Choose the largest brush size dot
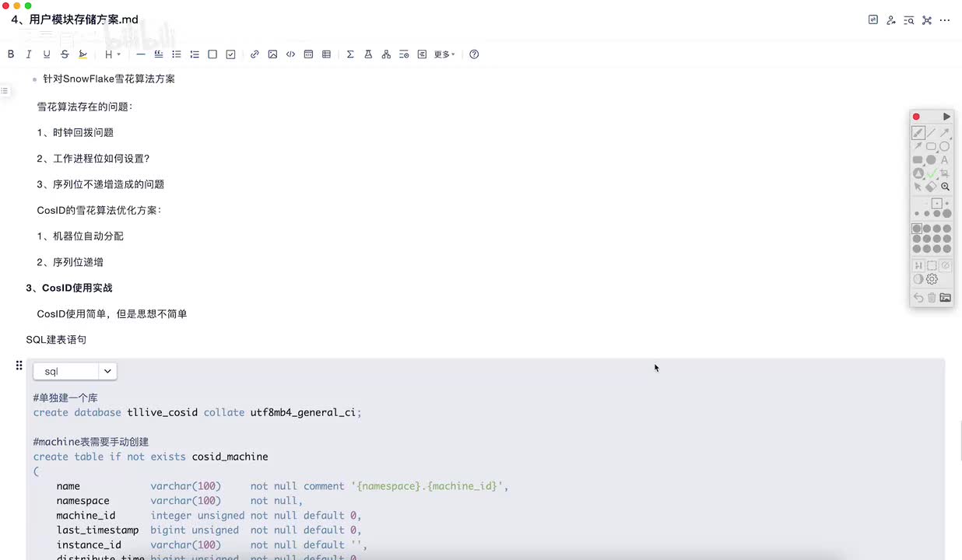 tap(947, 213)
